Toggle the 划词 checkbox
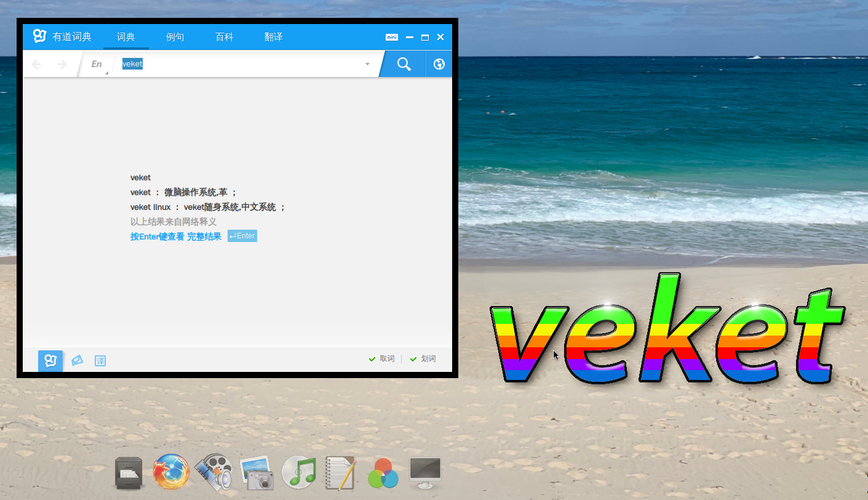The width and height of the screenshot is (868, 500). pos(423,359)
